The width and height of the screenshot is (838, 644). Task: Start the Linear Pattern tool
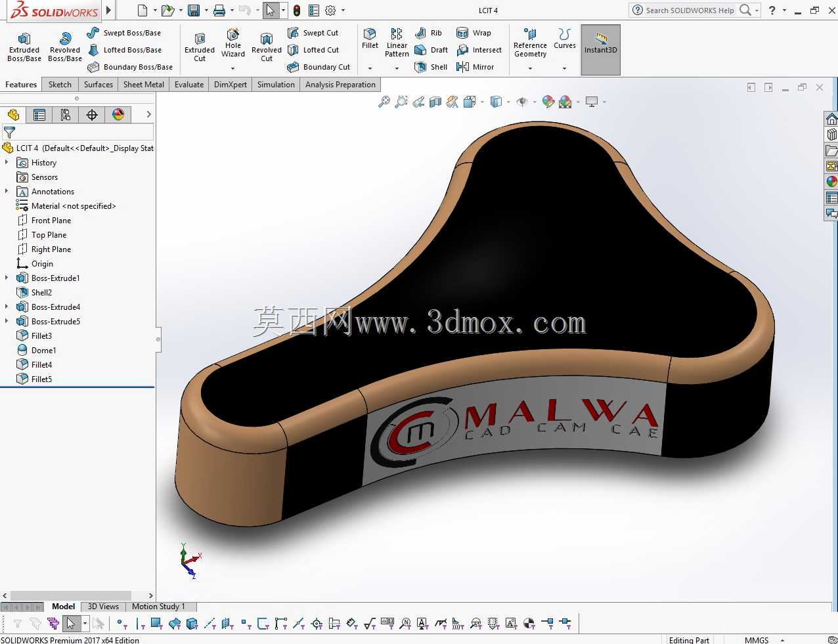[397, 43]
